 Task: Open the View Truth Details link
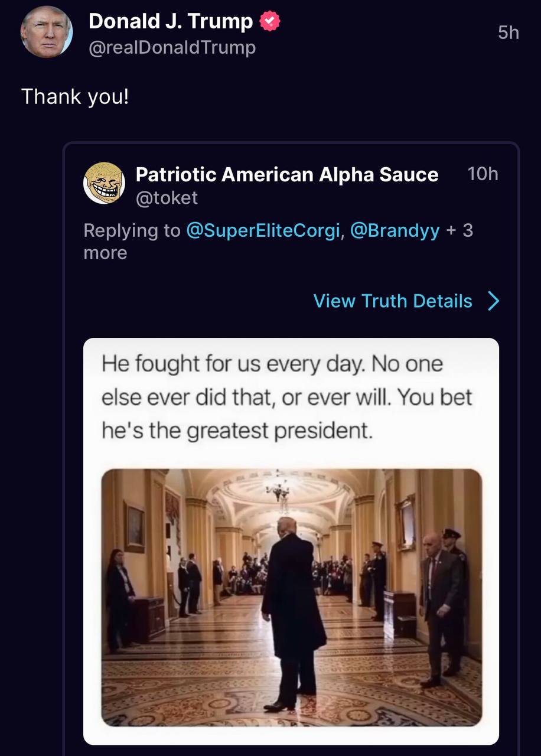click(393, 301)
